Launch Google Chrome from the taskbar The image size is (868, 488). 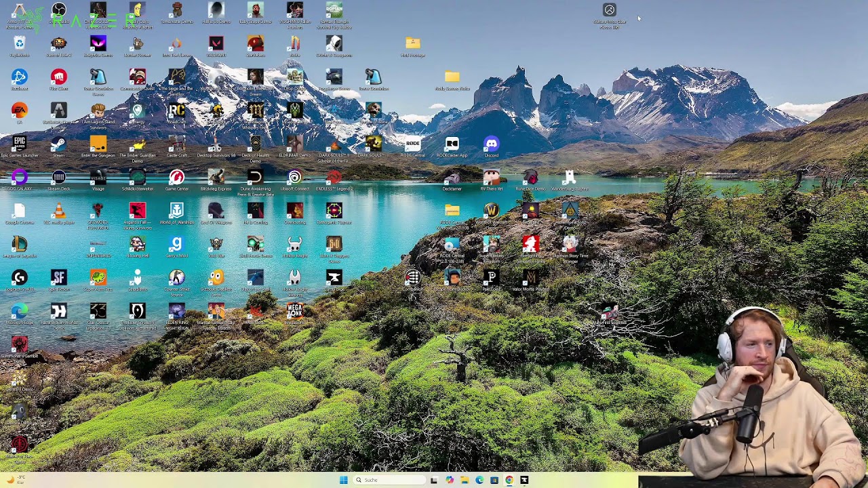[509, 480]
